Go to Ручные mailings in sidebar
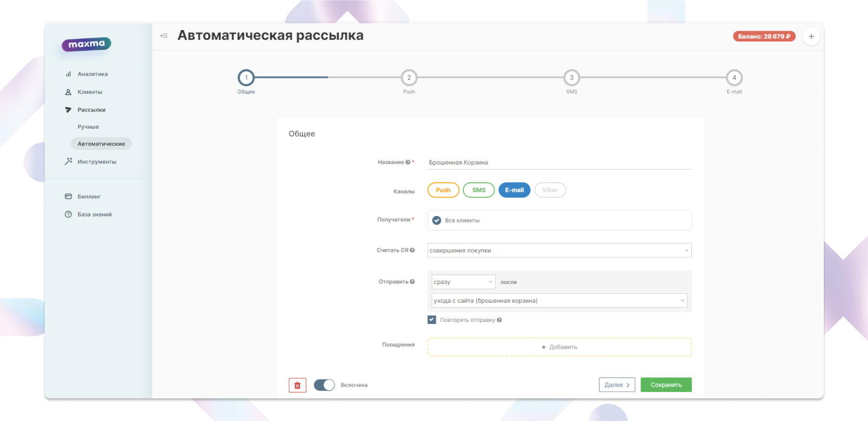Viewport: 868px width, 421px height. pyautogui.click(x=88, y=127)
